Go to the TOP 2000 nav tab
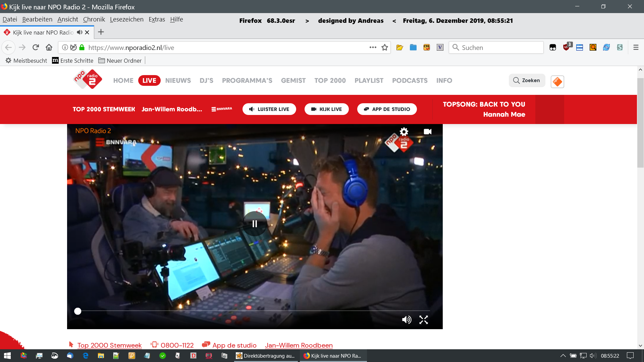 click(x=330, y=80)
